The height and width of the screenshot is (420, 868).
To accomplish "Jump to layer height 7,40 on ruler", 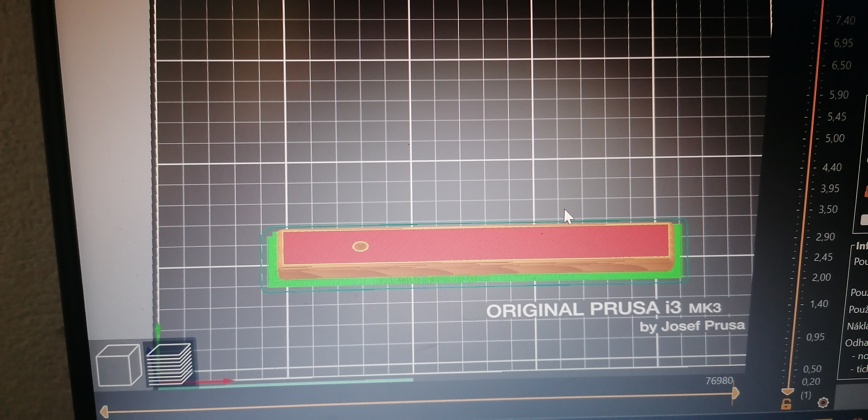I will (x=845, y=21).
